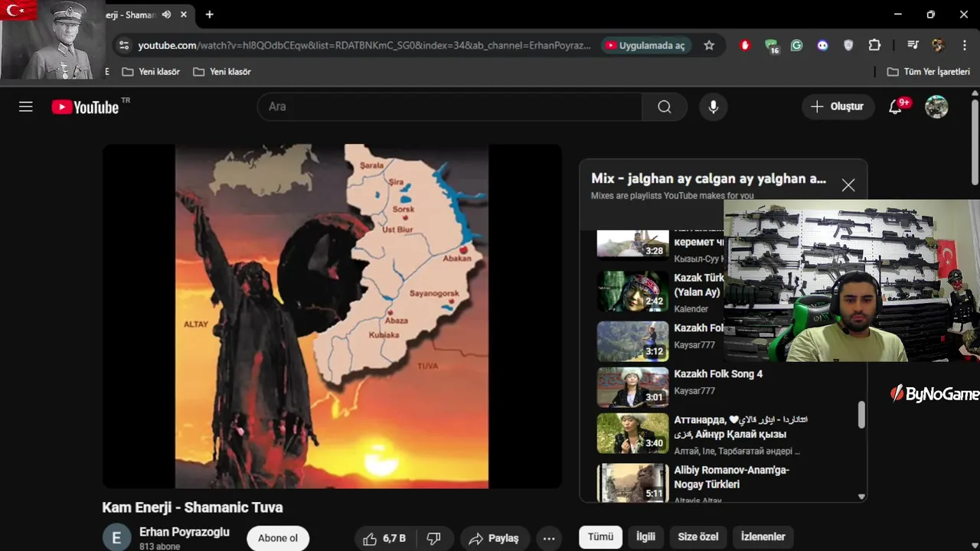This screenshot has height=551, width=980.
Task: Start voice search with the microphone
Action: tap(714, 106)
